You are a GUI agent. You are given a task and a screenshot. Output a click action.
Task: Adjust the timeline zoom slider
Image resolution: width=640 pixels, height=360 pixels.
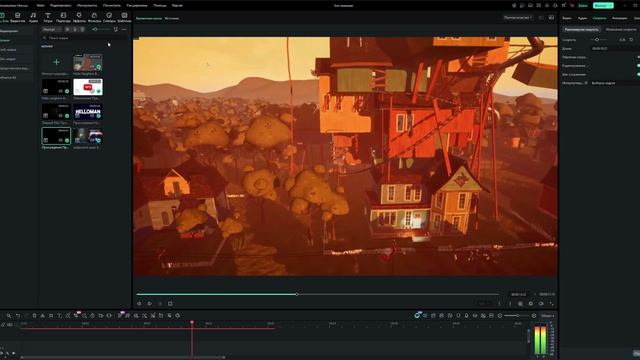[517, 316]
